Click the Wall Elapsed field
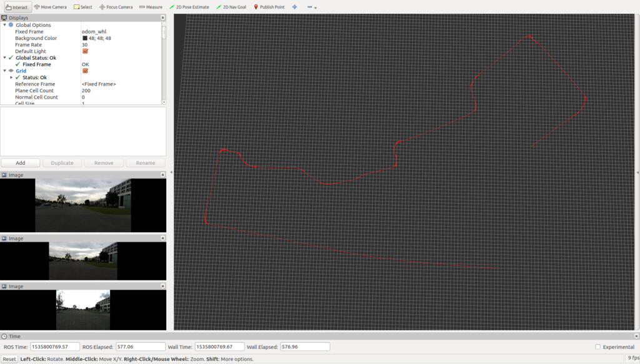This screenshot has width=640, height=364. point(305,347)
